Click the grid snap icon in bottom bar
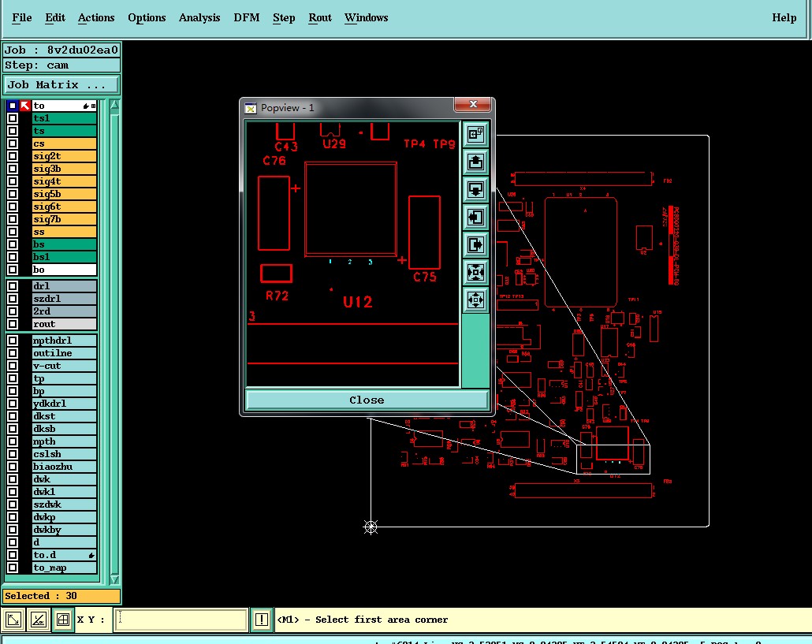This screenshot has height=644, width=812. click(x=62, y=619)
